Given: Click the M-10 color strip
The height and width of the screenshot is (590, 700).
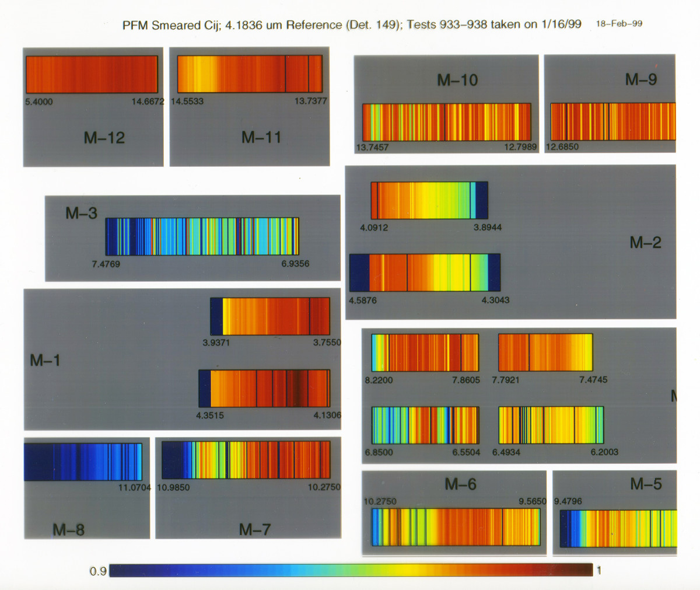Looking at the screenshot, I should click(447, 122).
